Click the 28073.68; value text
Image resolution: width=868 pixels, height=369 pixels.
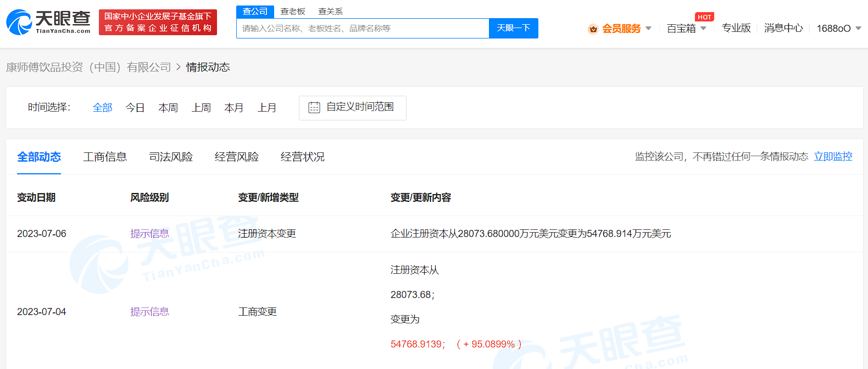click(413, 295)
